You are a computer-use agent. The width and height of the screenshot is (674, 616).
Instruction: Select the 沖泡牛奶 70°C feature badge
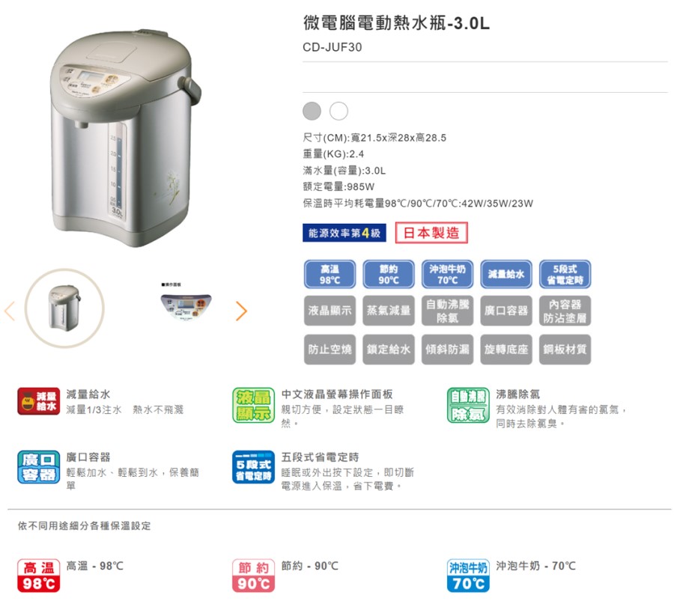click(448, 274)
